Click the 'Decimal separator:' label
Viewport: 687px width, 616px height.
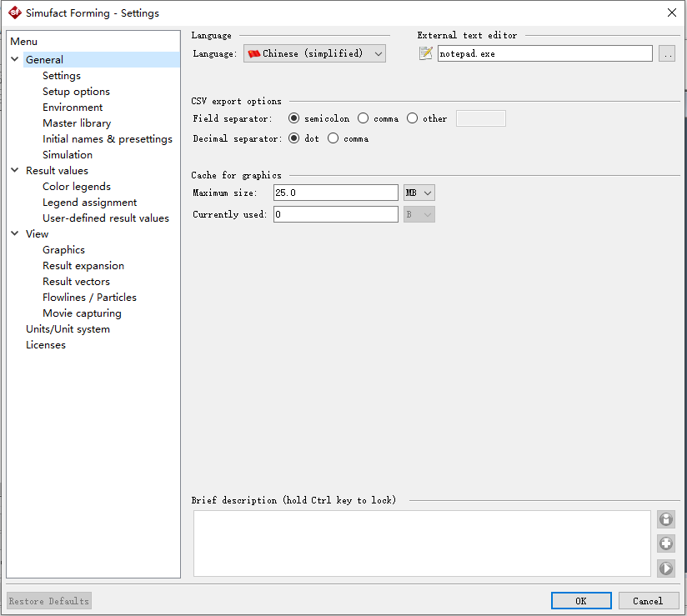pos(237,138)
